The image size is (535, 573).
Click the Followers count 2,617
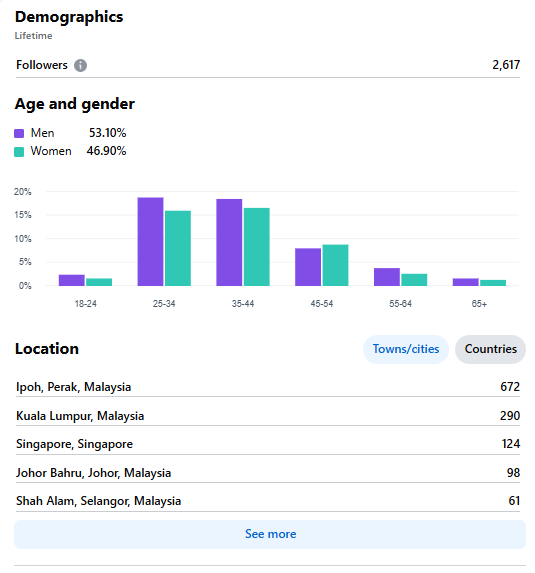click(x=506, y=65)
